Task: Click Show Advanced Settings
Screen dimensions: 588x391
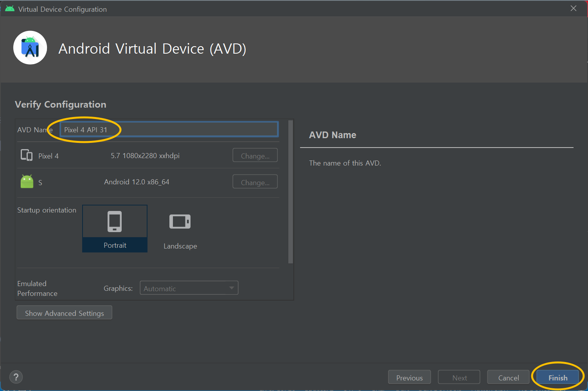Action: click(65, 313)
